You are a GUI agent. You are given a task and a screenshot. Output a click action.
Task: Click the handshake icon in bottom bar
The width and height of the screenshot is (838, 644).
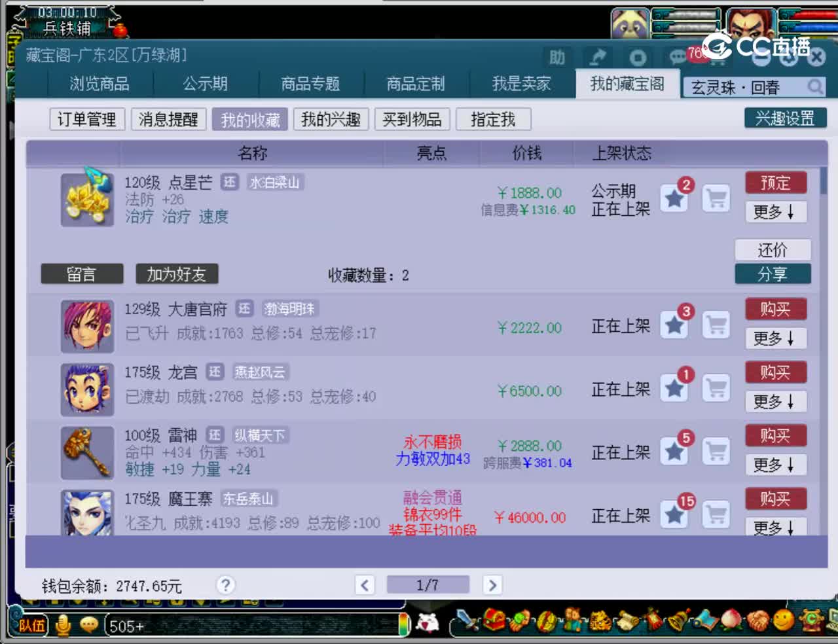[x=758, y=620]
